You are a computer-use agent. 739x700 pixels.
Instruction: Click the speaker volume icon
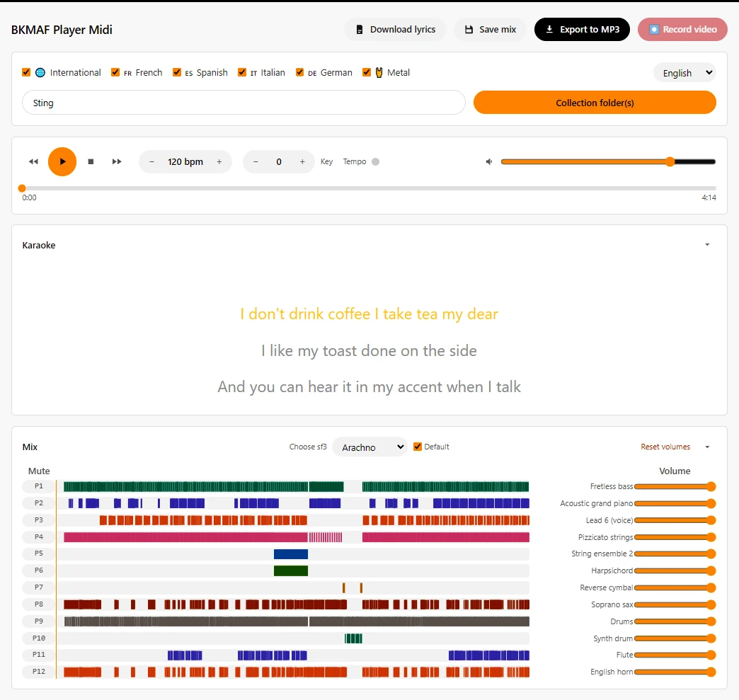pyautogui.click(x=489, y=161)
